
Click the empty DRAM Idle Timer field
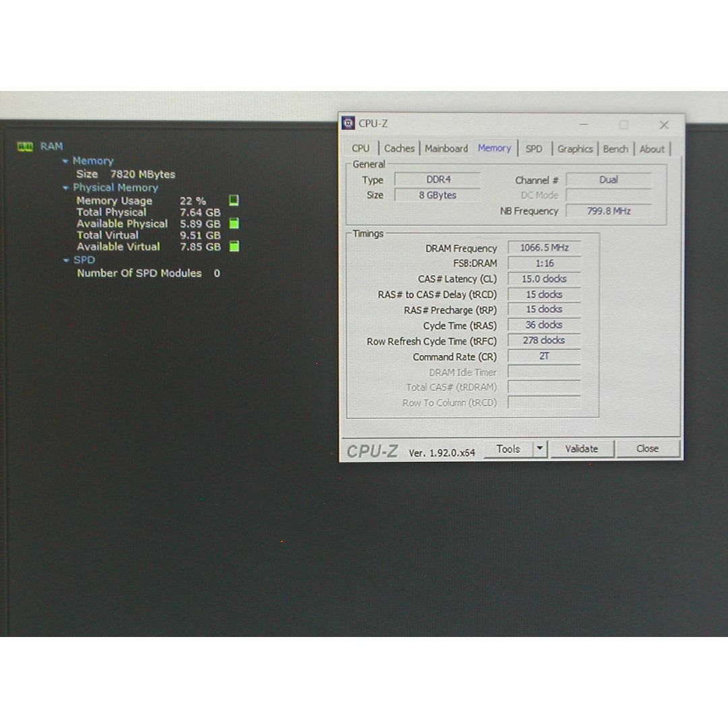click(544, 372)
